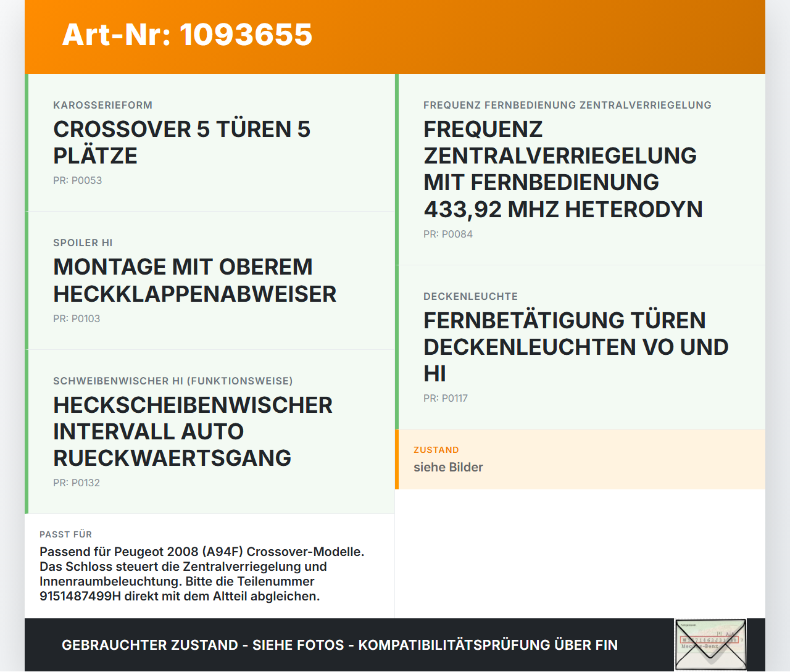The image size is (790, 672).
Task: Select the "Passend für Peugeot 2008" description paragraph
Action: pos(202,574)
